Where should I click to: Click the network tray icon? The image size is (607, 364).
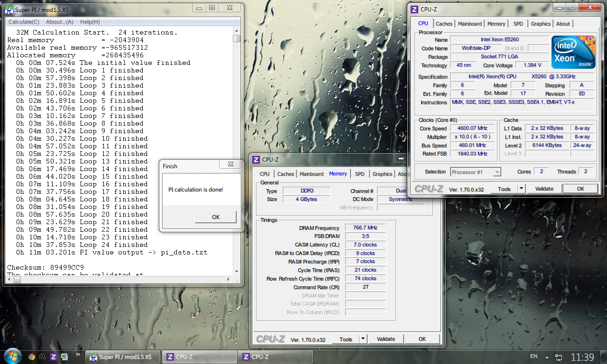pyautogui.click(x=559, y=357)
